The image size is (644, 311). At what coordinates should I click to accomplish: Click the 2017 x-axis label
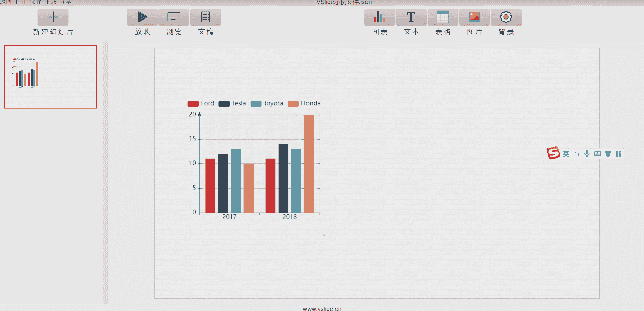point(229,217)
